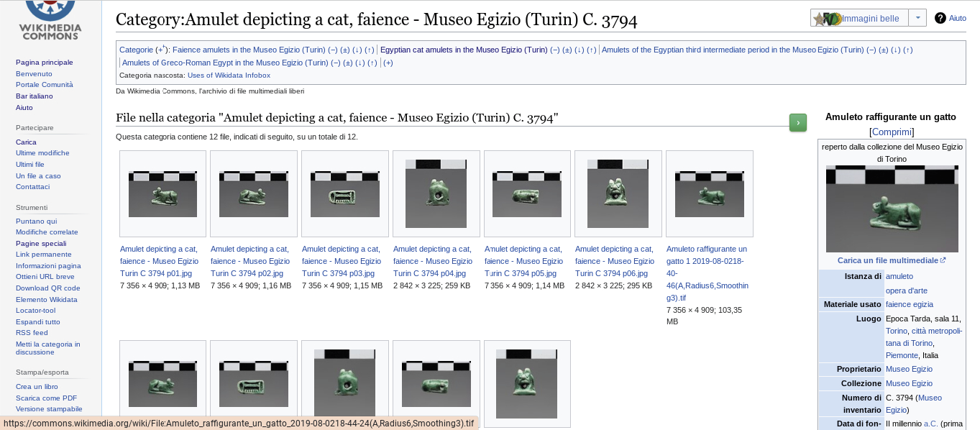The height and width of the screenshot is (430, 980).
Task: Open Piemonte link in Luogo row
Action: click(x=902, y=355)
